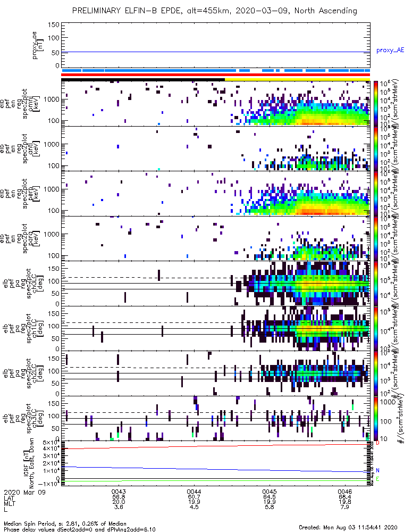Screen dimensions: 412x532
Task: Click the '2020 Mar 09' date label
Action: (24, 492)
